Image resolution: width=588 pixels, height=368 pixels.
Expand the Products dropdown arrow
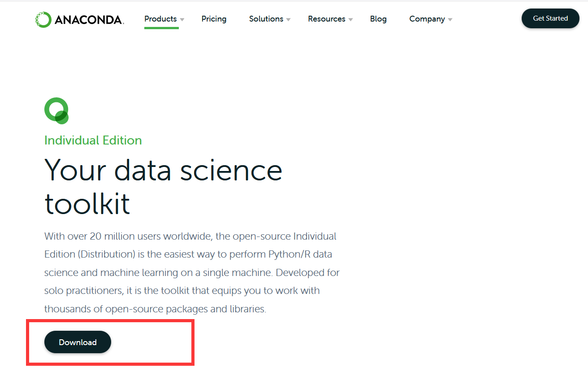coord(182,20)
